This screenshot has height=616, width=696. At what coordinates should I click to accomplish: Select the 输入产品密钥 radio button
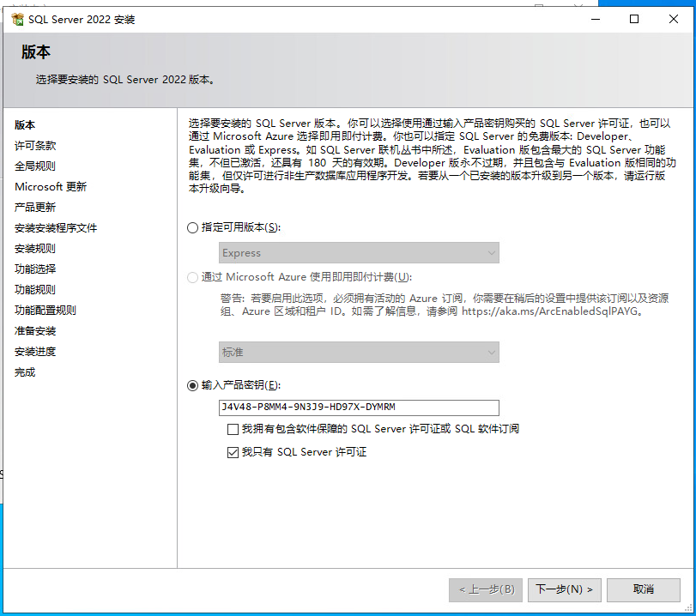tap(192, 385)
